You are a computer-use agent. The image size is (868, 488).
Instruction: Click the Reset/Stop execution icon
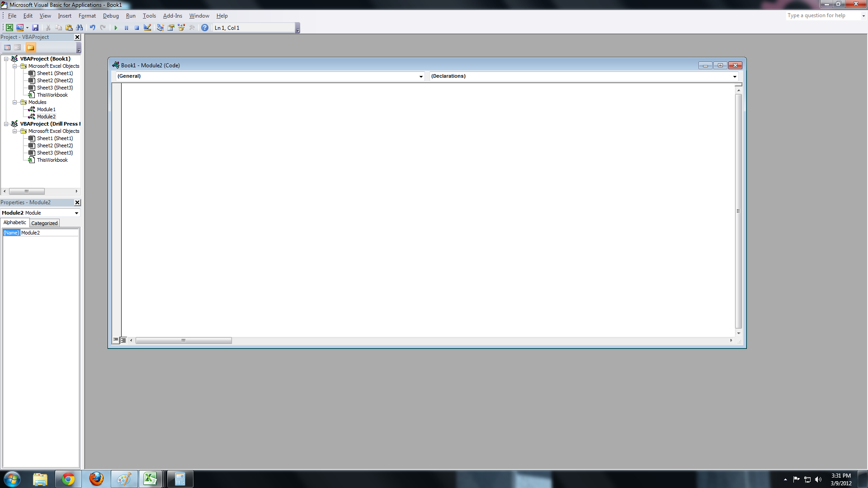click(x=135, y=28)
